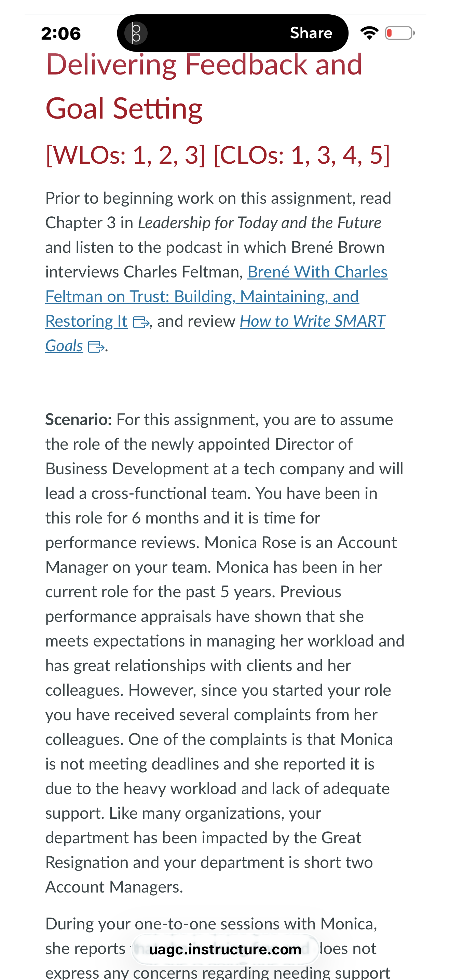Tap the uagc.instructure.com address bar
Viewport: 451px width, 980px height.
tap(225, 950)
